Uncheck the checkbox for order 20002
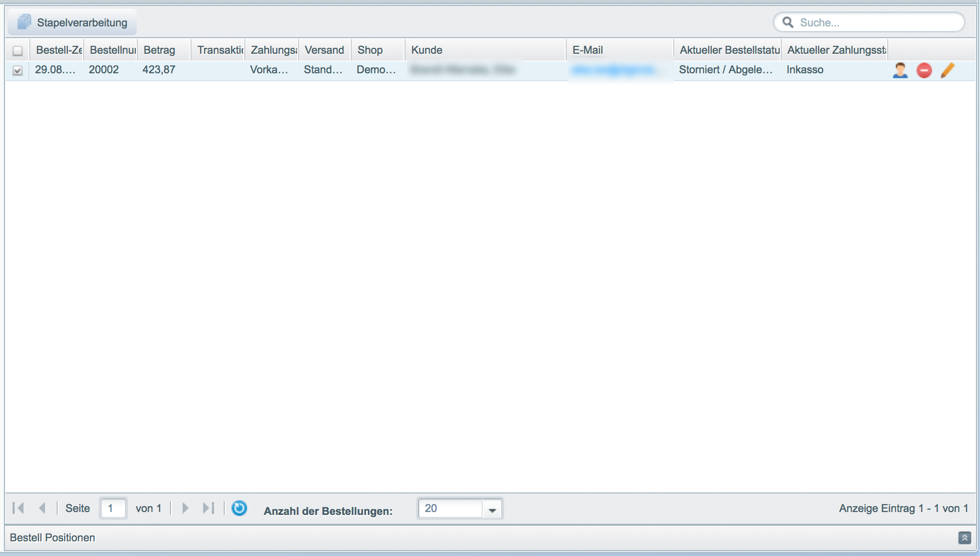 [18, 70]
